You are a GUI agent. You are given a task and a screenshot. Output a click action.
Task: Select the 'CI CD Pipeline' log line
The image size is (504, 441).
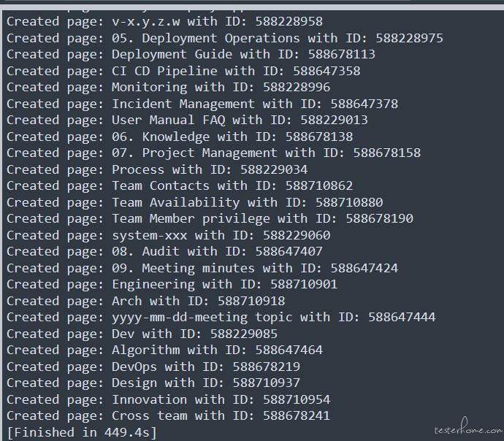coord(183,71)
